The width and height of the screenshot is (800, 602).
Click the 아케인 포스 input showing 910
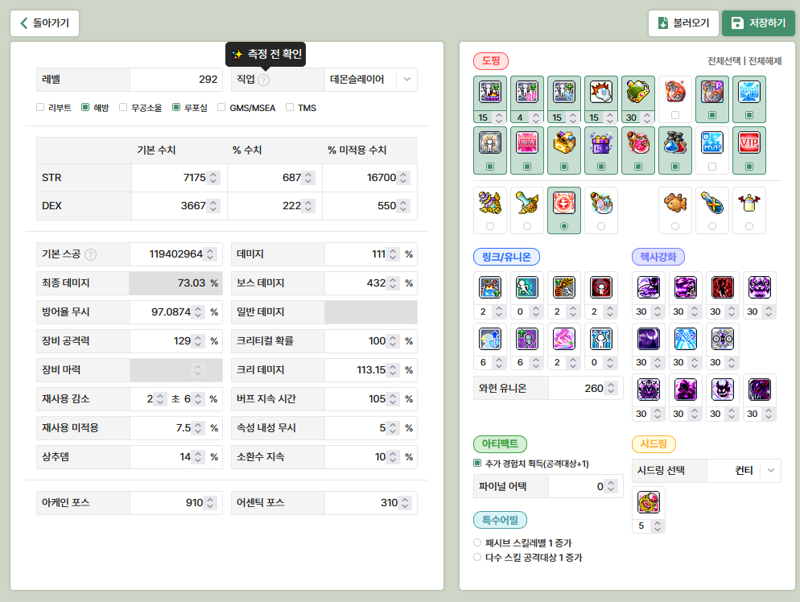tap(176, 503)
